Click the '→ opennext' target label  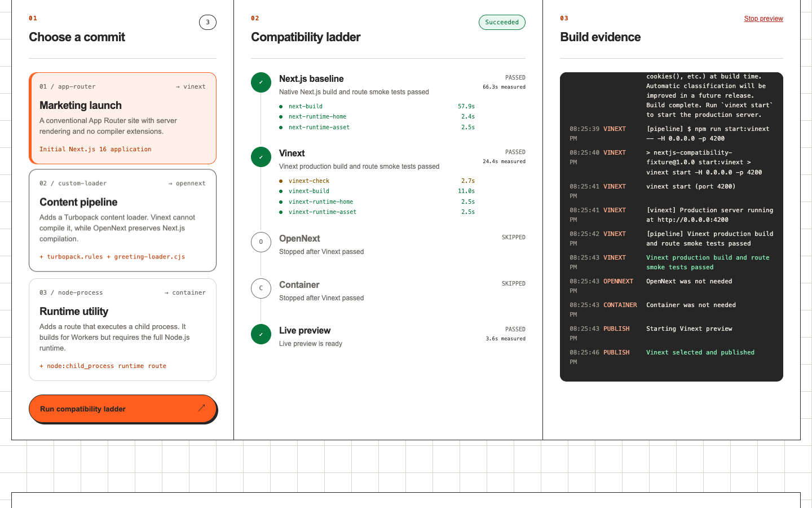[x=187, y=183]
